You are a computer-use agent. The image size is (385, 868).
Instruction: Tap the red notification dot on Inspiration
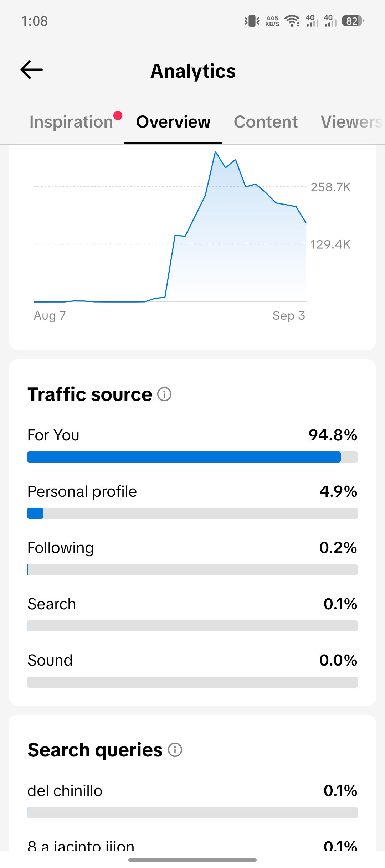(118, 115)
